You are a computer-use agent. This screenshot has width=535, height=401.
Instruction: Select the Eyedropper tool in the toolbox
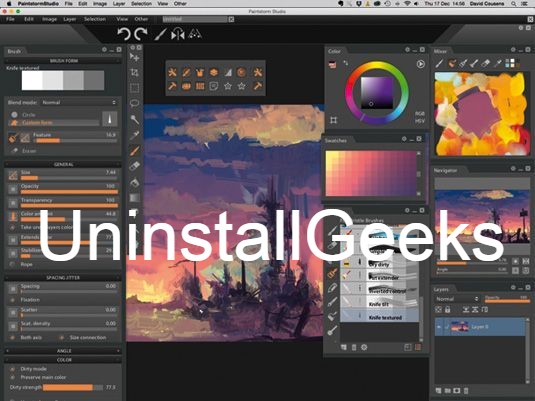tap(134, 135)
